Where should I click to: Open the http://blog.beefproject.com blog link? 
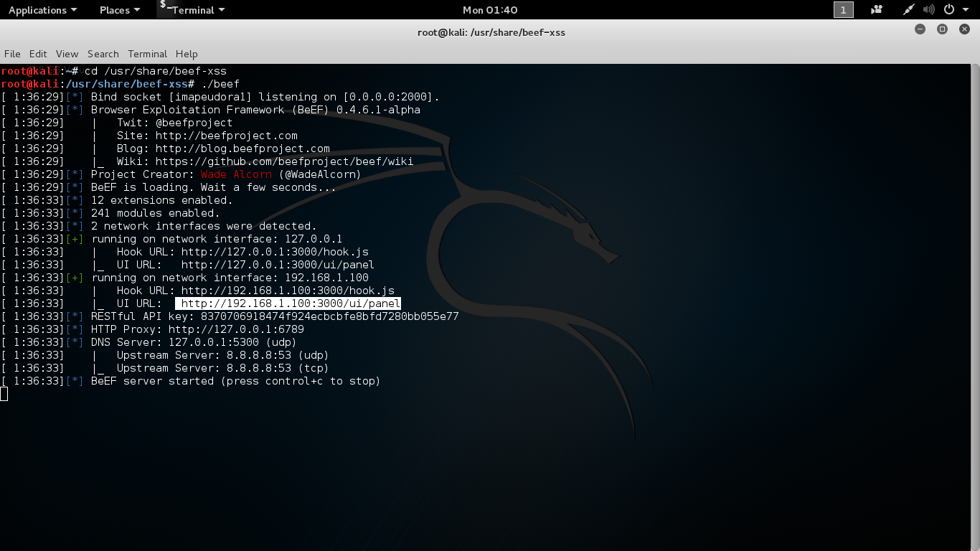tap(242, 149)
